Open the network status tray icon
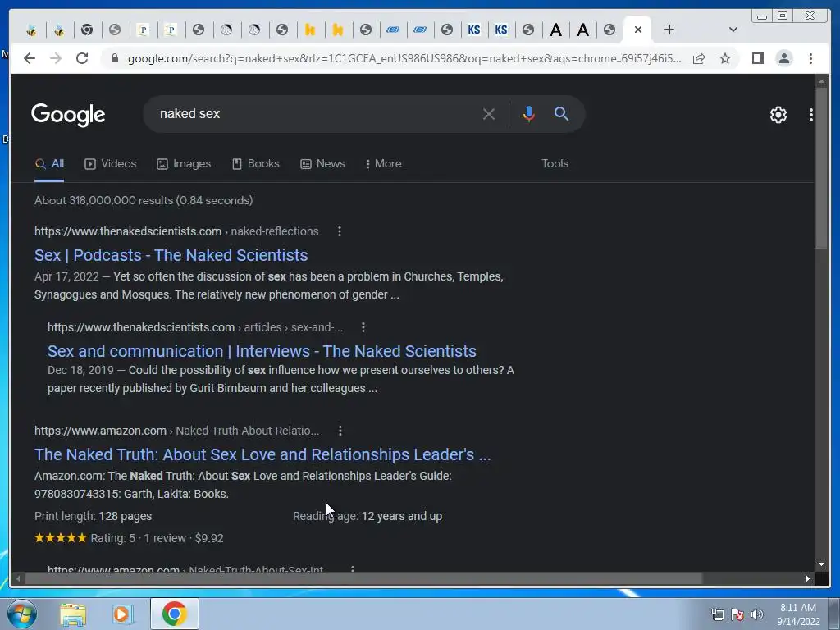The image size is (840, 630). point(717,614)
